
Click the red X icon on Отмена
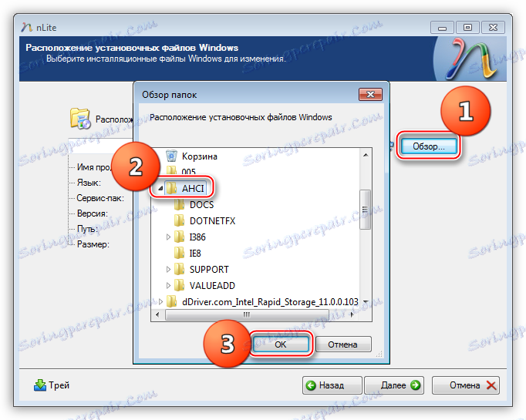click(x=491, y=385)
